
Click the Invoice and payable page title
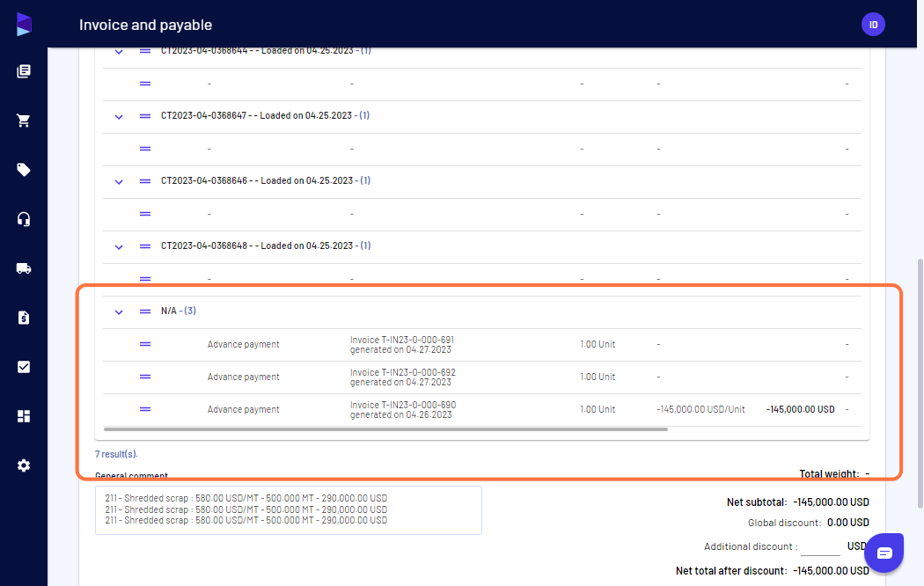click(x=145, y=25)
